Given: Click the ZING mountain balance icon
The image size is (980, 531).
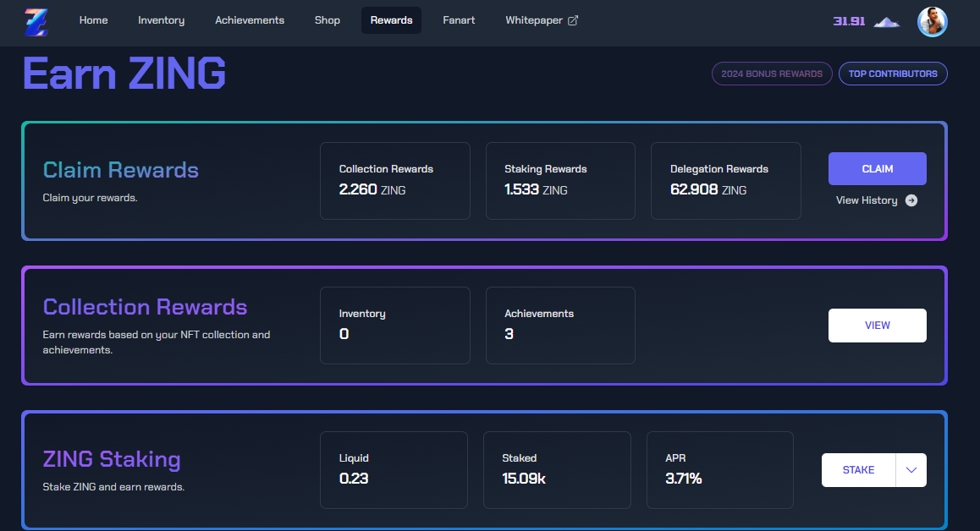Looking at the screenshot, I should point(886,22).
